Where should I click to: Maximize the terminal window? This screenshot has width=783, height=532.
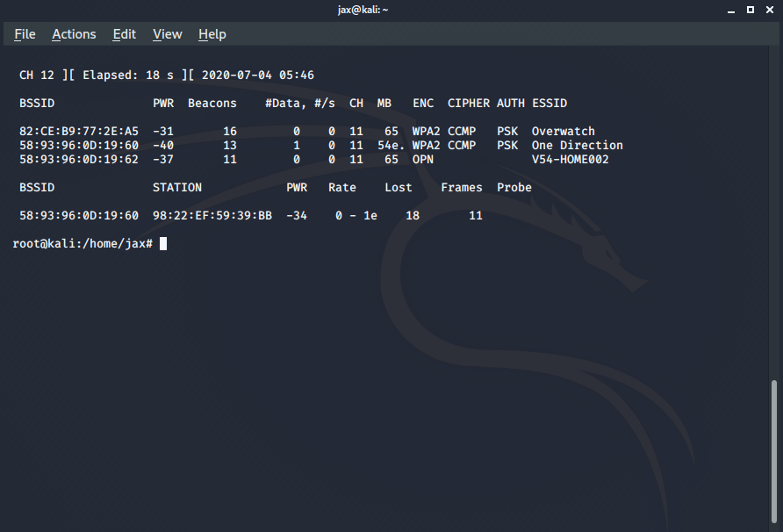751,10
